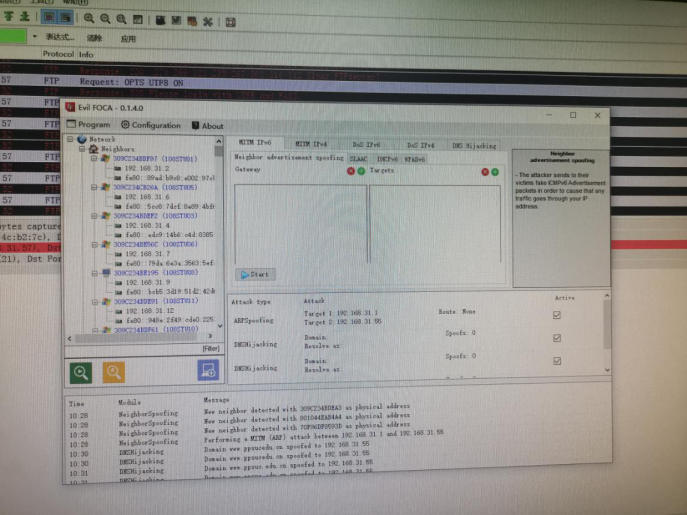This screenshot has width=687, height=515.
Task: Toggle Wireshark's auto scroll live capture icon
Action: tap(66, 18)
